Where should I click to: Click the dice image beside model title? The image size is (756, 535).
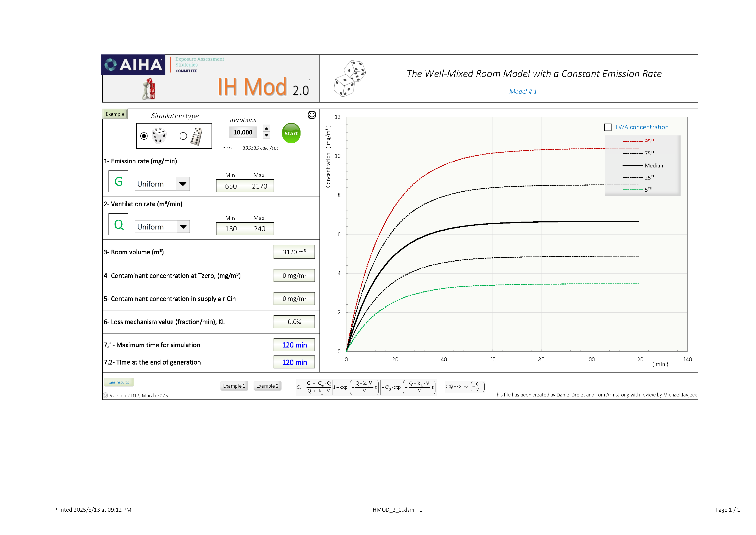(x=349, y=78)
